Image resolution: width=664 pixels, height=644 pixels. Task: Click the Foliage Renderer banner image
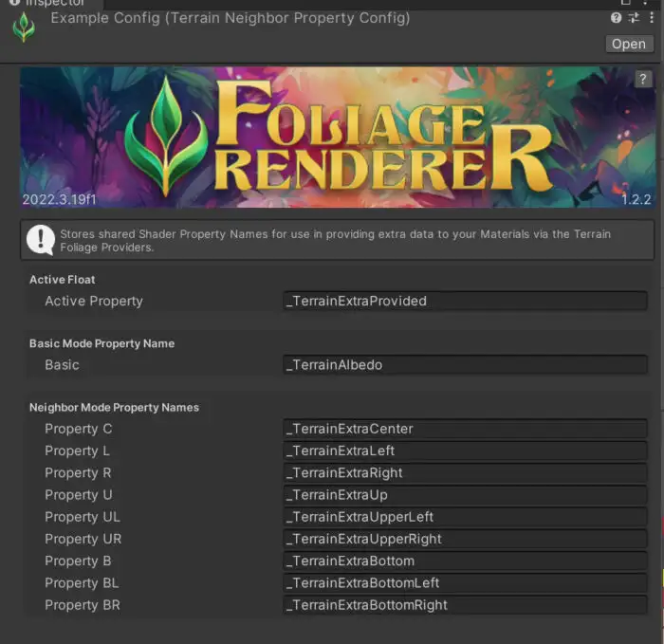pos(337,137)
